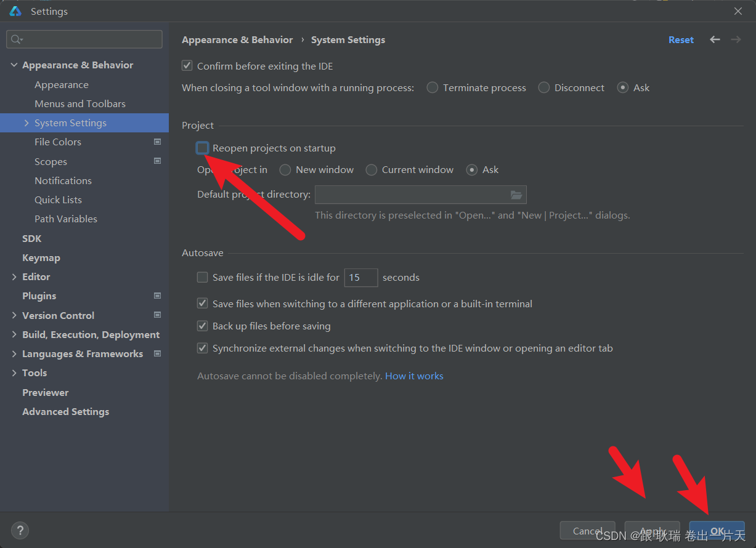756x548 pixels.
Task: Click the Default project directory field
Action: 420,195
